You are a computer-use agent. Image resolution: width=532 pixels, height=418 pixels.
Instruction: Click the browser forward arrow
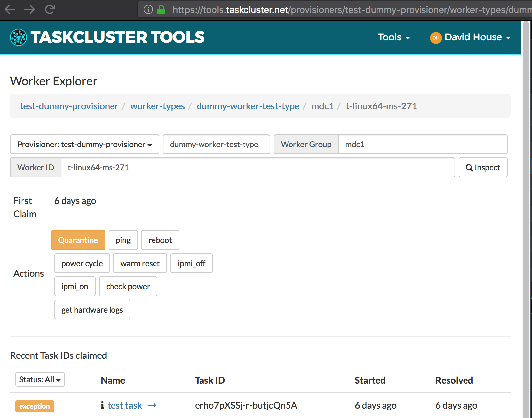30,9
